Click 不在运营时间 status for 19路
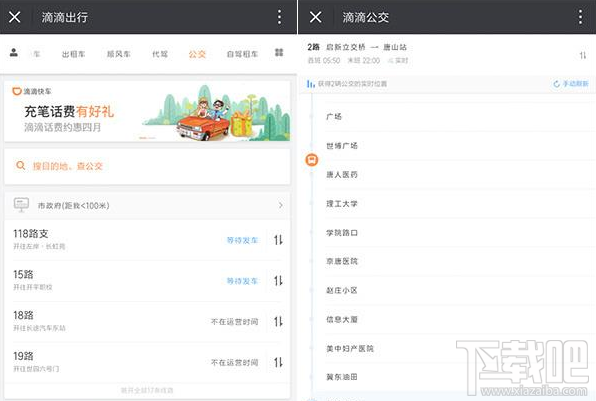 click(x=235, y=362)
